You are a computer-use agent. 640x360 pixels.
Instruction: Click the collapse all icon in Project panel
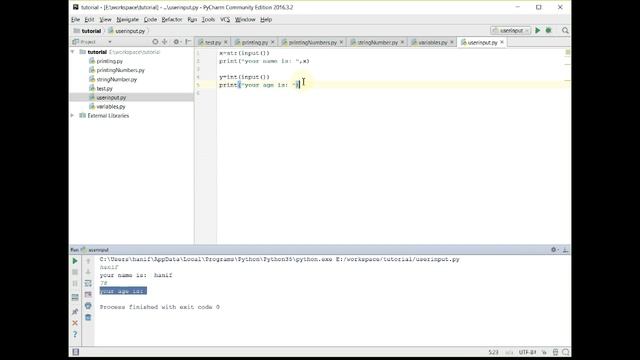point(165,42)
